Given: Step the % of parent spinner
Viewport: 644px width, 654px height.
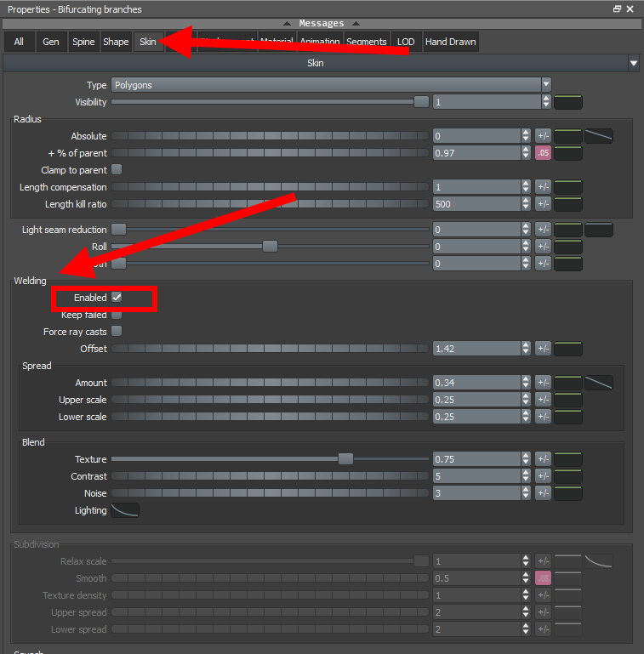Looking at the screenshot, I should pos(526,153).
